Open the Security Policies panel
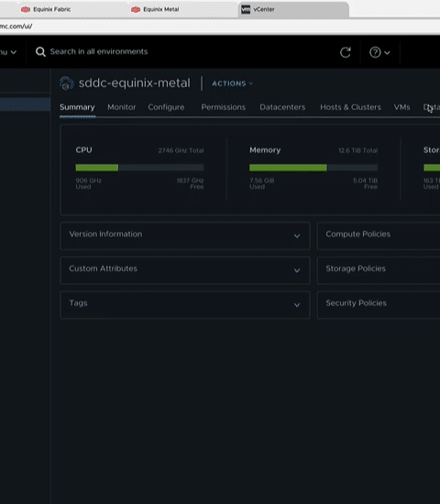 [379, 305]
